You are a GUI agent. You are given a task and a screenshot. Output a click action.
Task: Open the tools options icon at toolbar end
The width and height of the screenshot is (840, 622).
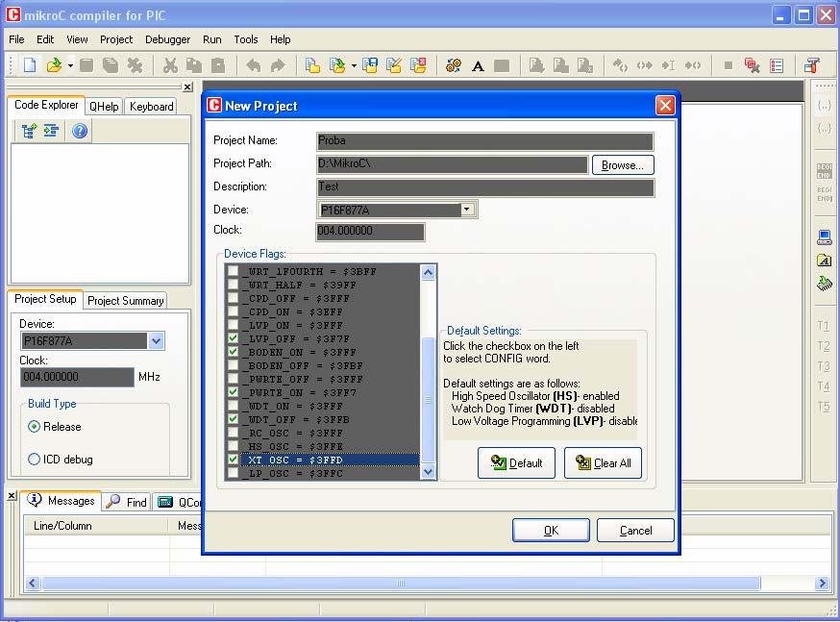point(811,65)
